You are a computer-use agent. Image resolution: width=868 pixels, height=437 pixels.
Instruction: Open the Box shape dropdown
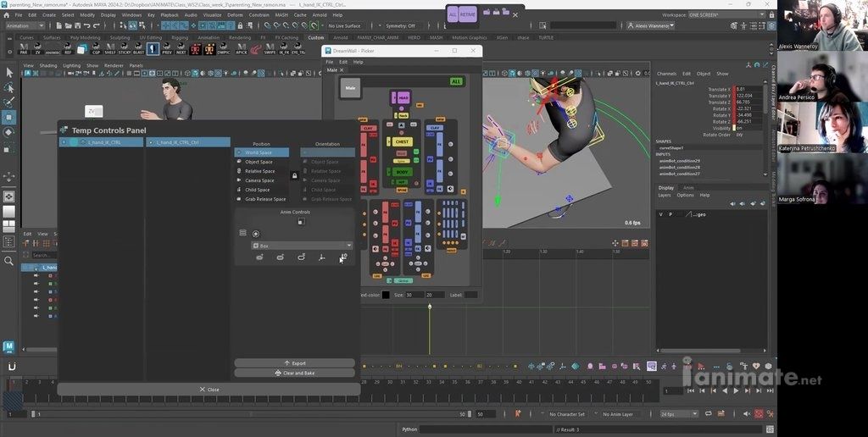click(x=302, y=246)
